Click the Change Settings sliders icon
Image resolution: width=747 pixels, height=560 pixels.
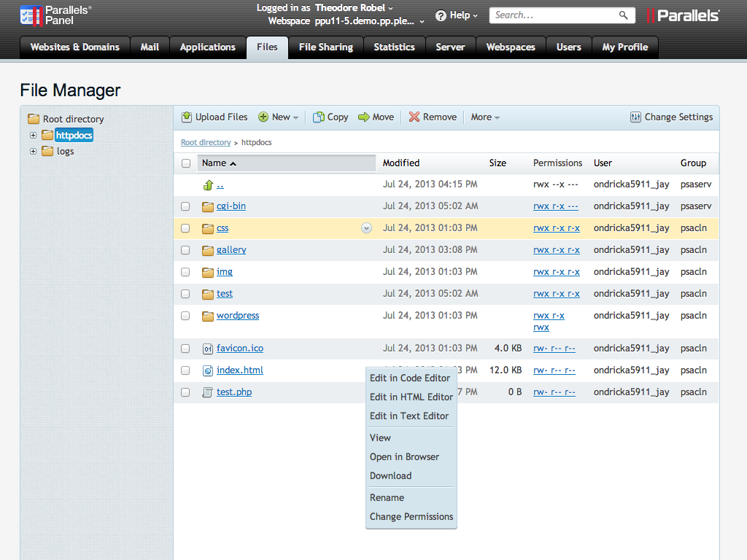pos(636,117)
